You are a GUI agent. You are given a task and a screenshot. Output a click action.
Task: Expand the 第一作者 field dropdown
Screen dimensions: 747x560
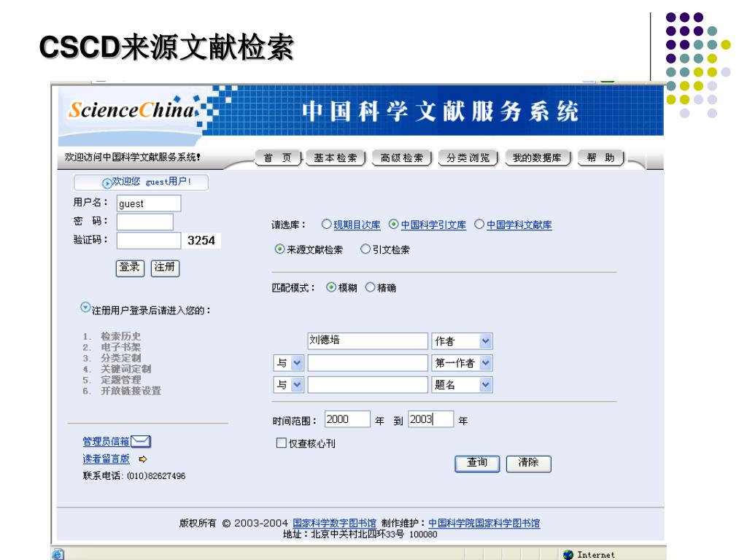click(486, 363)
